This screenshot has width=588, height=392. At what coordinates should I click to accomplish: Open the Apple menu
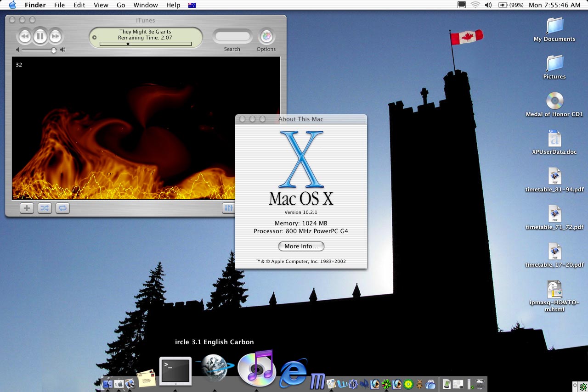[12, 5]
